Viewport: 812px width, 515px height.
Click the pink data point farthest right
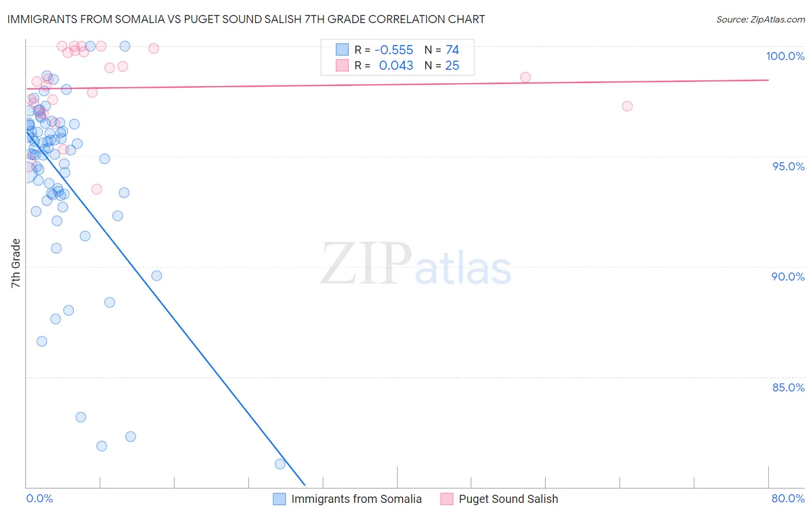point(627,106)
